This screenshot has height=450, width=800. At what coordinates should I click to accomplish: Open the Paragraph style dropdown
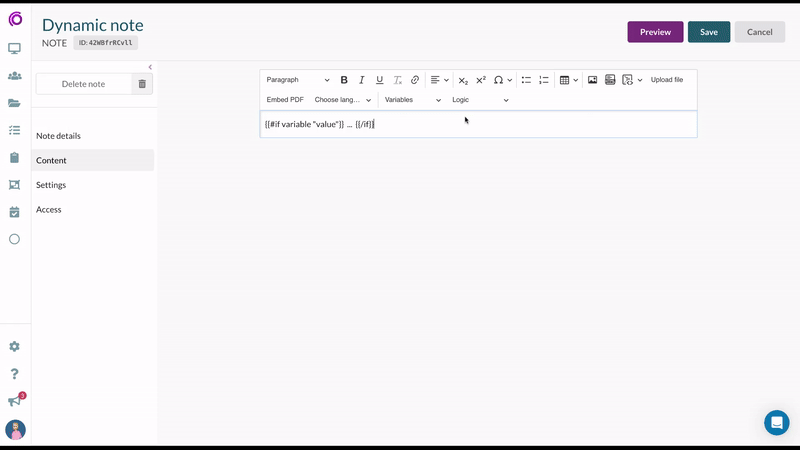pos(298,80)
